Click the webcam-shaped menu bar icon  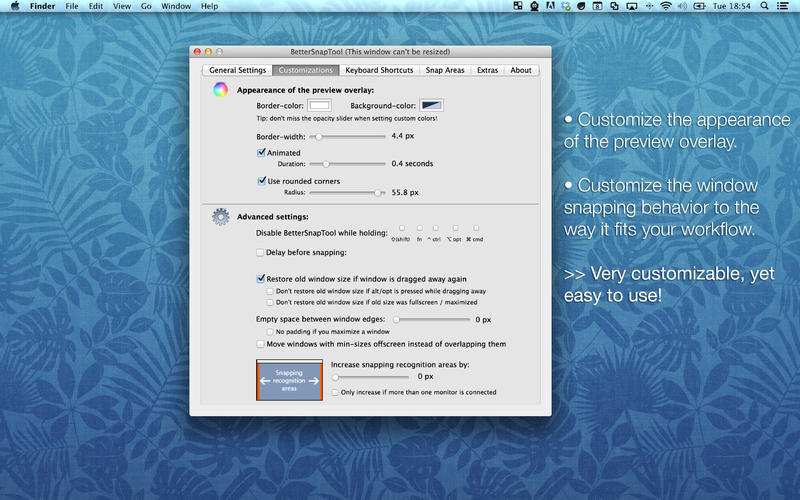pyautogui.click(x=534, y=6)
